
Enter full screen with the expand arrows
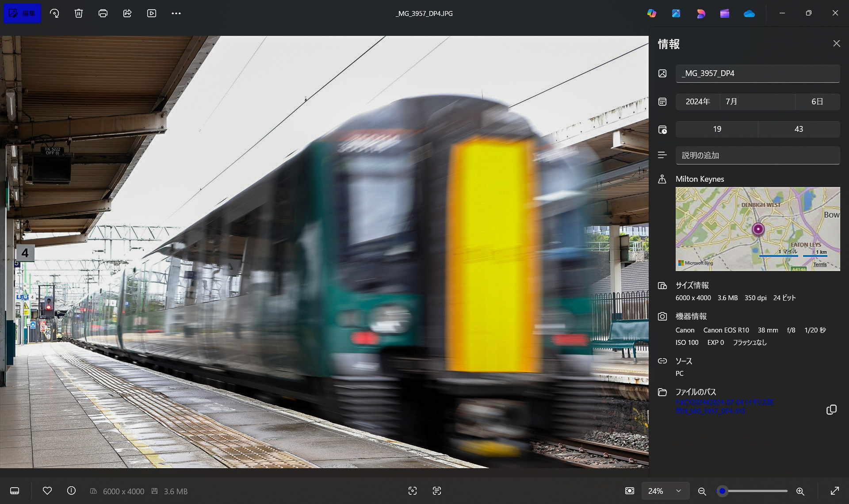coord(834,491)
